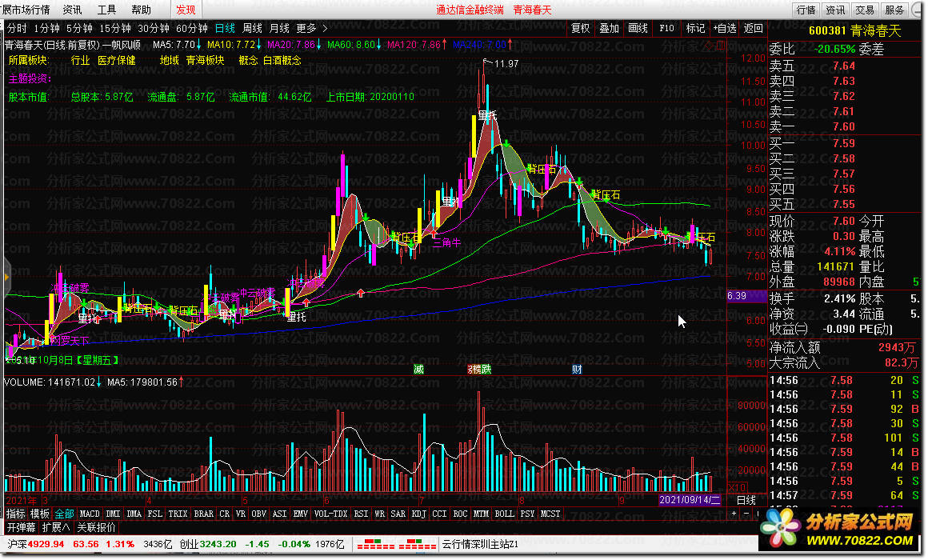
Task: Choose the OBV indicator
Action: 258,514
